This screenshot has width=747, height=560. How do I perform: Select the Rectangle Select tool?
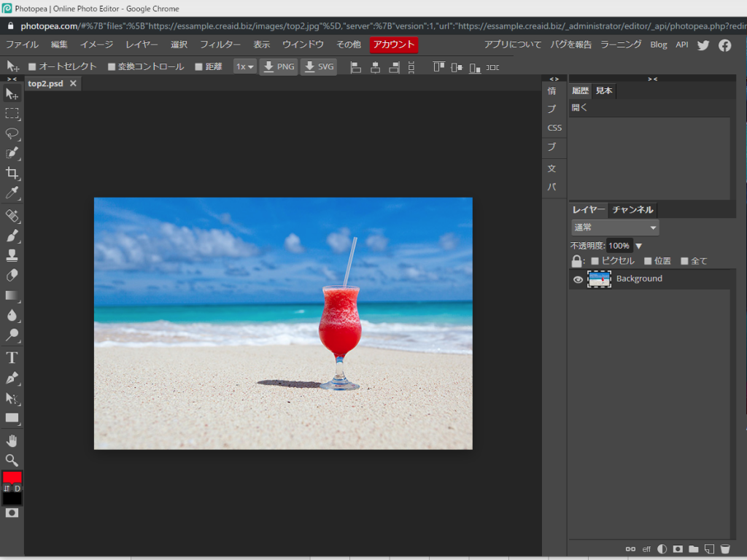(12, 113)
